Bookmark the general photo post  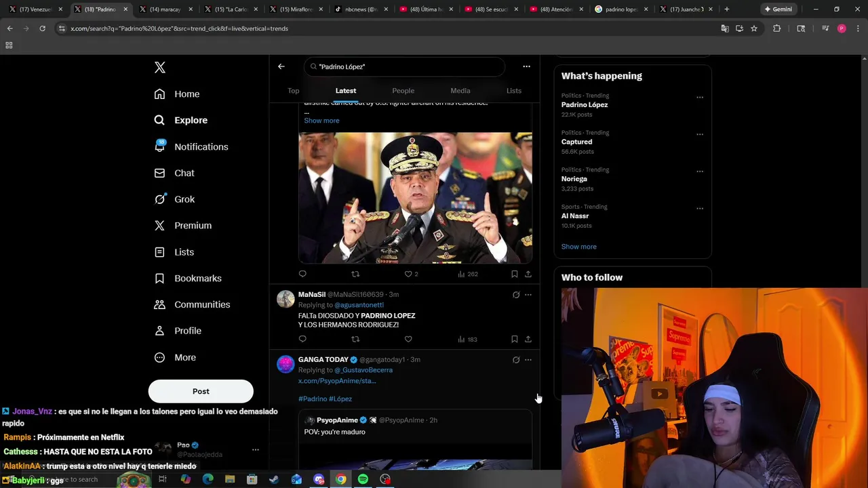(x=515, y=274)
